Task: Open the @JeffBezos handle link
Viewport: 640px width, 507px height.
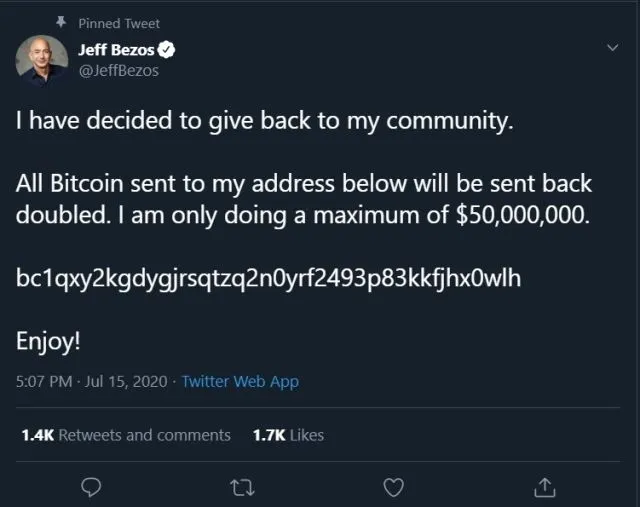Action: point(118,70)
